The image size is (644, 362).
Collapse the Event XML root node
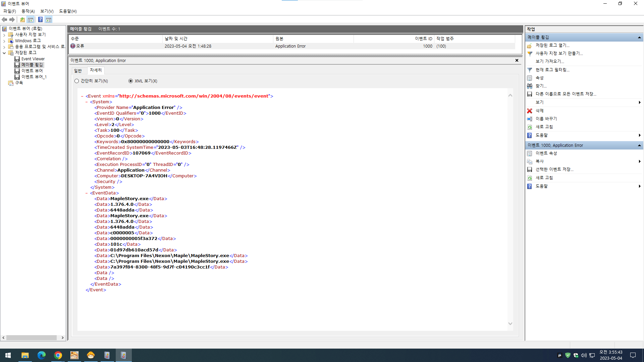(82, 96)
